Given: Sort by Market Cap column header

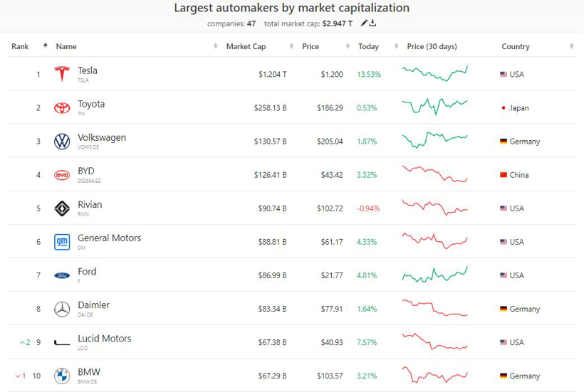Looking at the screenshot, I should pos(246,46).
